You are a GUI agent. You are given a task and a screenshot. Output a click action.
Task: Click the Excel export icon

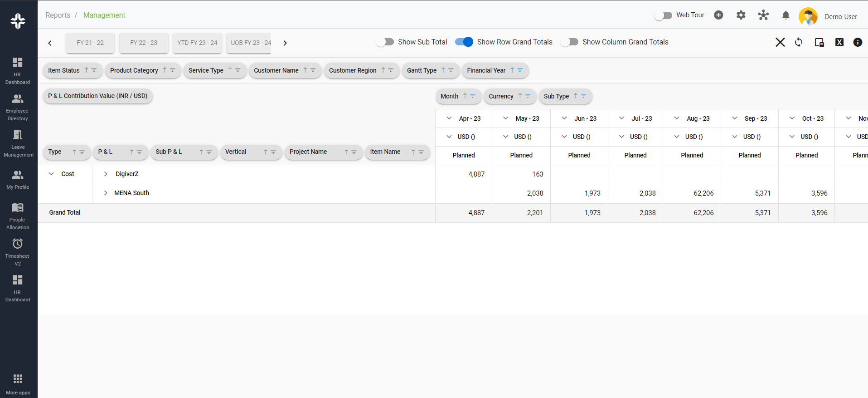[x=839, y=42]
